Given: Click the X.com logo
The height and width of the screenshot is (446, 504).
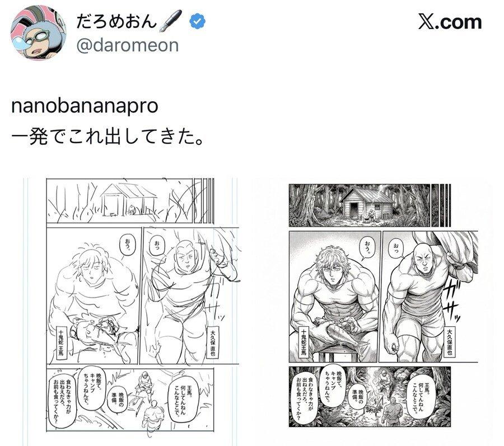Looking at the screenshot, I should [x=450, y=22].
